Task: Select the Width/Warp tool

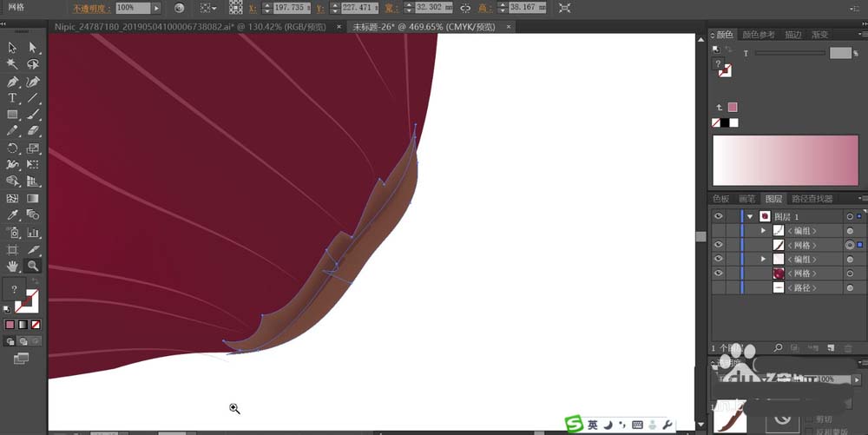Action: tap(12, 164)
